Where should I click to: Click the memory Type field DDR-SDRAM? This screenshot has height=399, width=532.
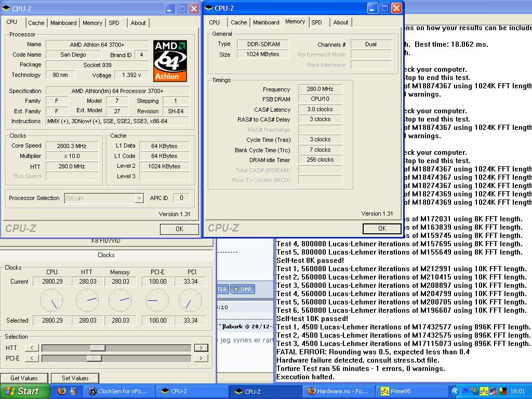[263, 44]
